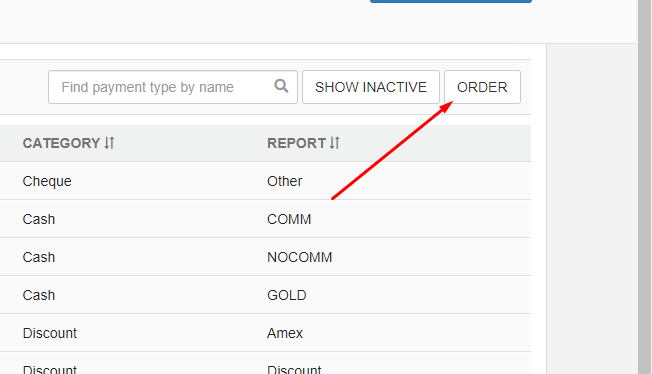Click the Other report cell
The image size is (652, 374).
[x=284, y=181]
